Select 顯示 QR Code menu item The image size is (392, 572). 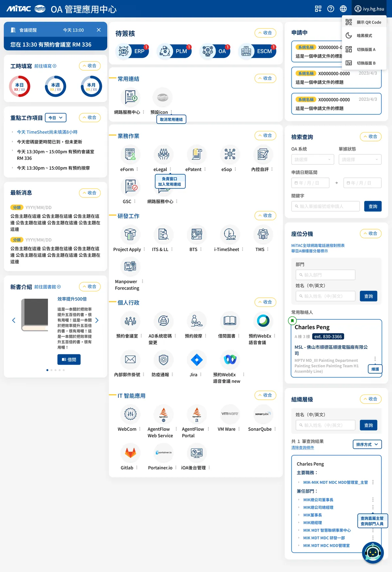pyautogui.click(x=364, y=22)
